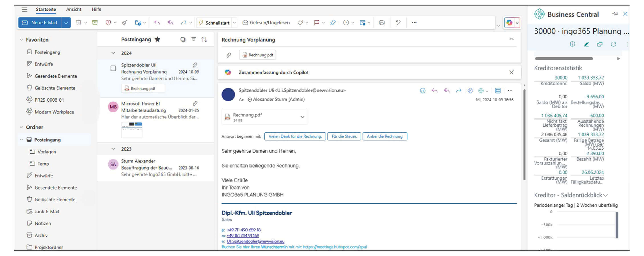Click the sort arrows icon in Posteingang header
Viewport: 644px width, 256px height.
(204, 40)
